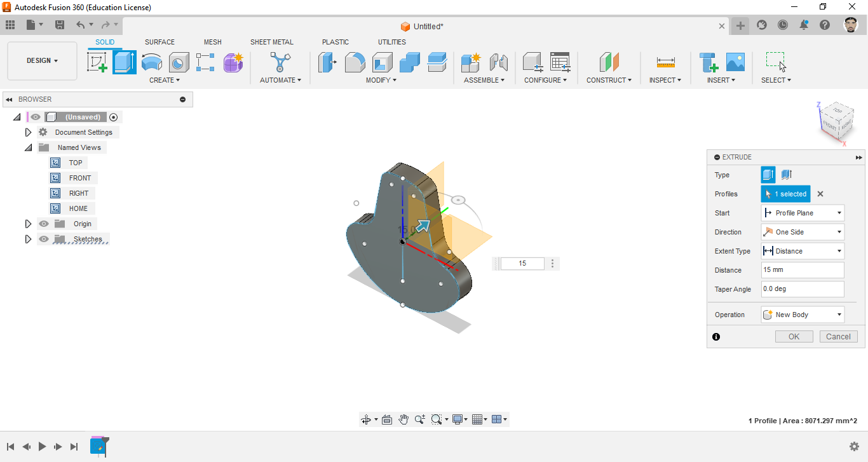Collapse the Named Views folder
The height and width of the screenshot is (462, 868).
pos(28,147)
